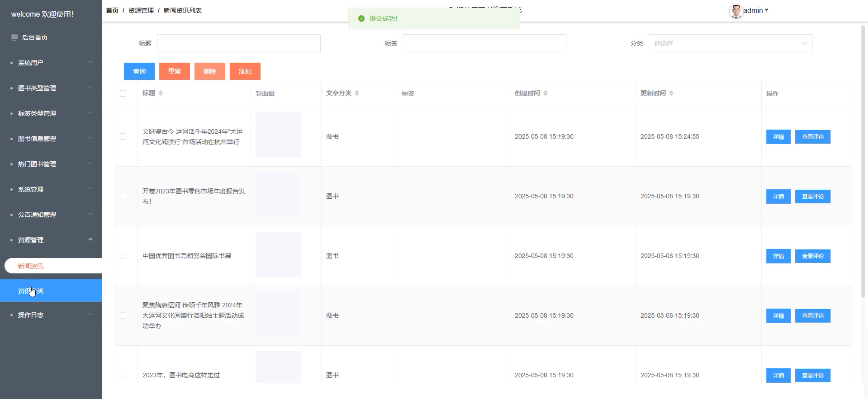Viewport: 868px width, 399px height.
Task: Expand the 系统用户 sidebar menu
Action: 51,63
